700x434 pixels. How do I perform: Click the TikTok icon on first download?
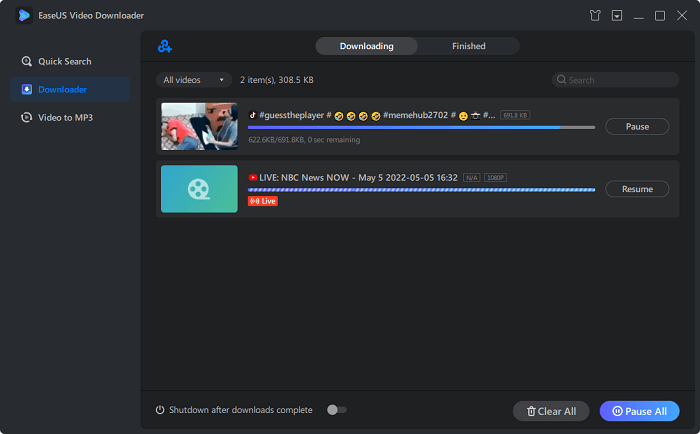pos(253,115)
